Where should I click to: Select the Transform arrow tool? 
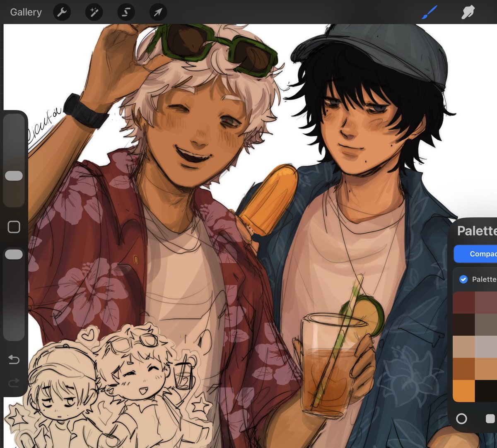pyautogui.click(x=157, y=12)
